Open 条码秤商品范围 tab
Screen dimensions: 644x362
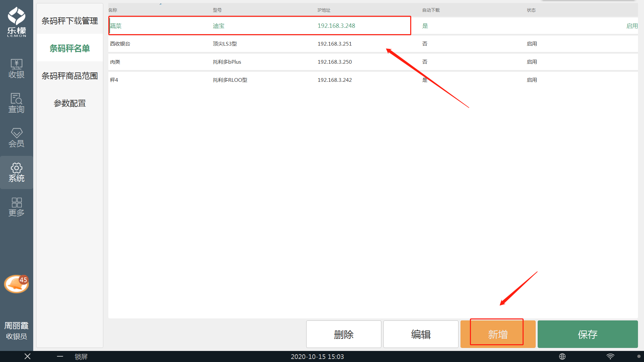click(70, 76)
